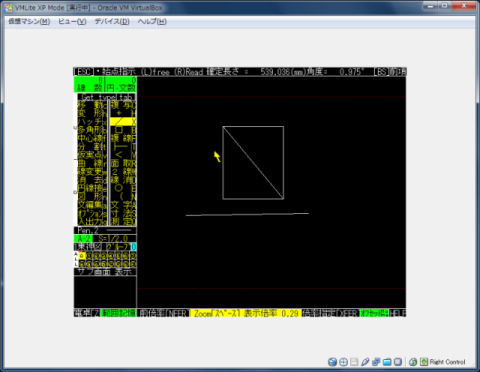Click the 範囲記憶 green status button

[118, 313]
